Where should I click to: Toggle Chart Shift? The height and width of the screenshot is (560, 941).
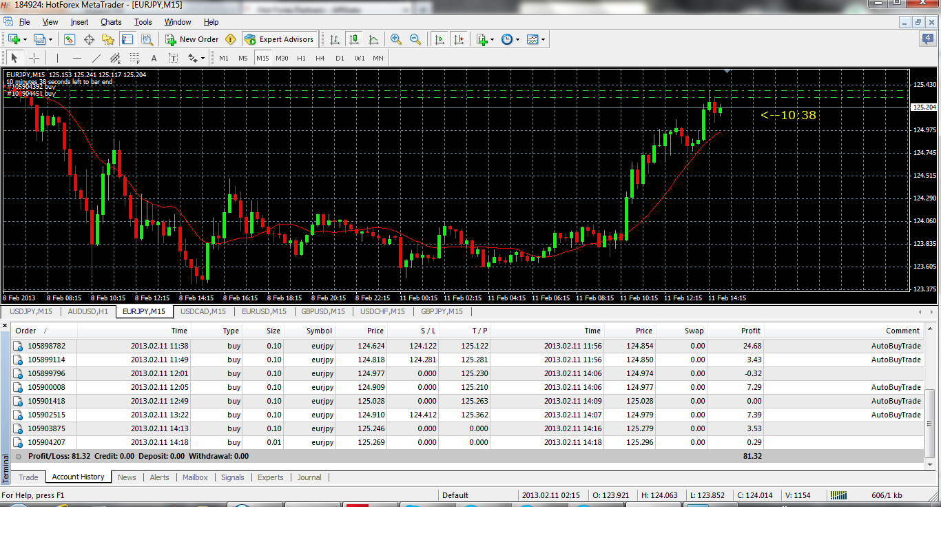[459, 39]
